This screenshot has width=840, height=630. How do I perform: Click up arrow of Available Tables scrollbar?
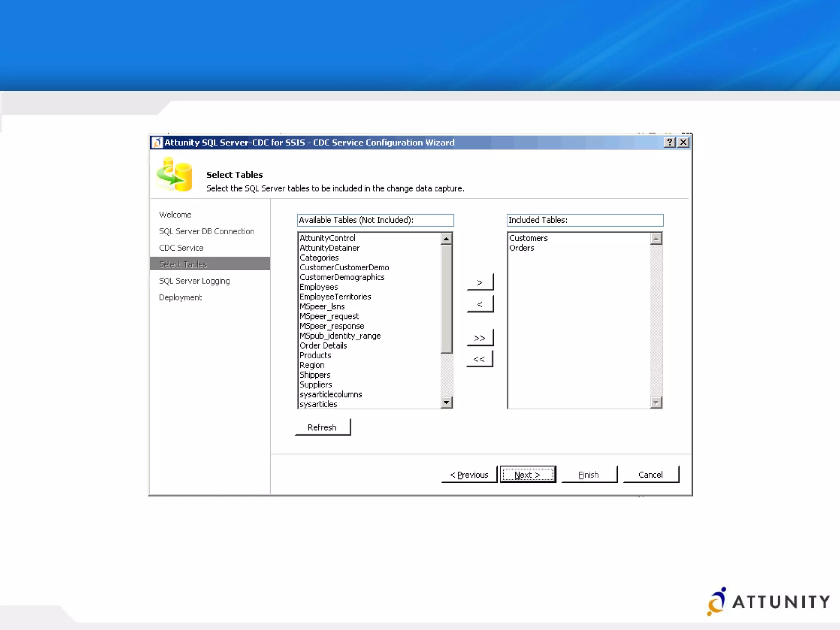point(447,239)
